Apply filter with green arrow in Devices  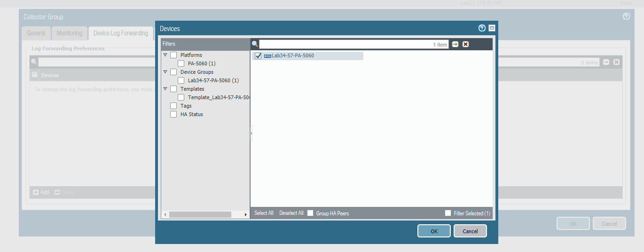[455, 44]
